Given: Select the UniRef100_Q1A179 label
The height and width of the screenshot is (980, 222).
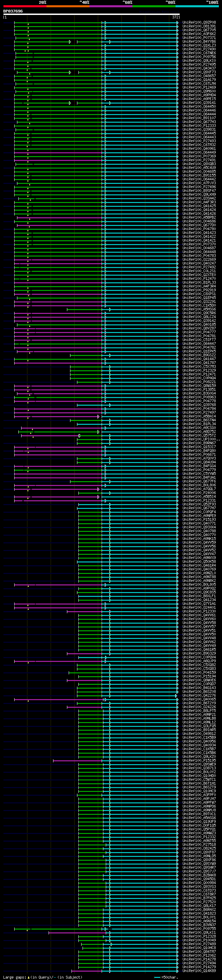Looking at the screenshot, I should (199, 80).
